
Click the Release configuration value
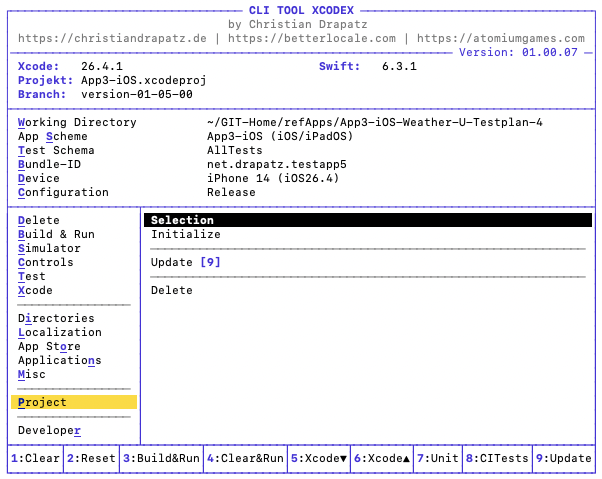point(231,192)
